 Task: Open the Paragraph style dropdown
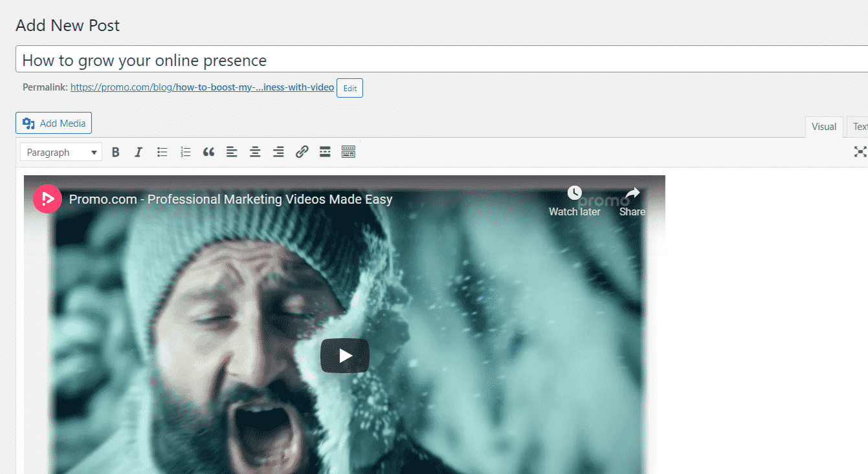click(x=60, y=151)
